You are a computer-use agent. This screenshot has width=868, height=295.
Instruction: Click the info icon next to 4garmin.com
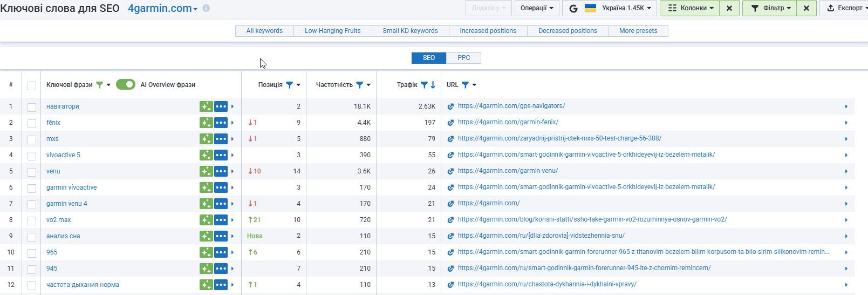click(x=206, y=8)
